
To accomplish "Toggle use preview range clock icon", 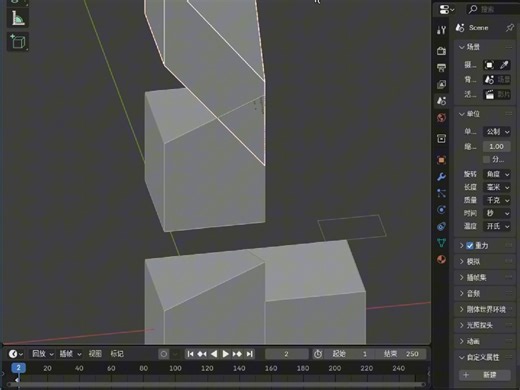I will [x=318, y=354].
